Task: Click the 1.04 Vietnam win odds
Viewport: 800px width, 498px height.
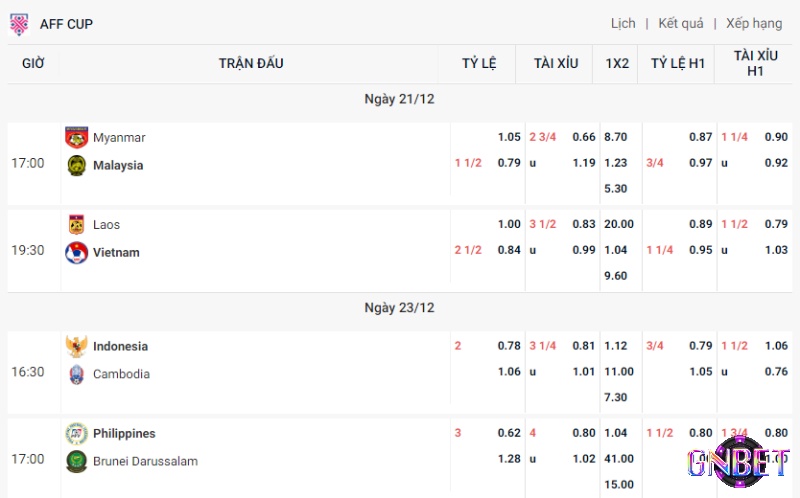Action: pyautogui.click(x=615, y=250)
